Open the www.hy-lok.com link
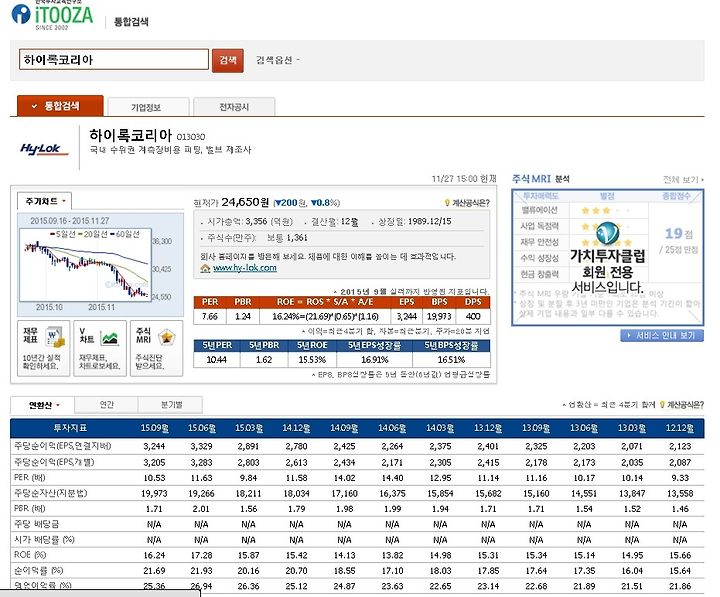This screenshot has width=720, height=597. click(245, 268)
